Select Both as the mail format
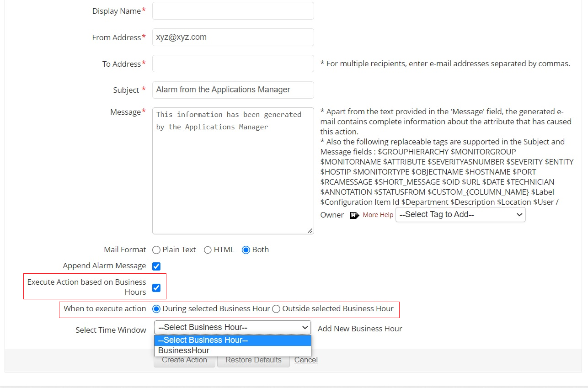 click(x=246, y=250)
